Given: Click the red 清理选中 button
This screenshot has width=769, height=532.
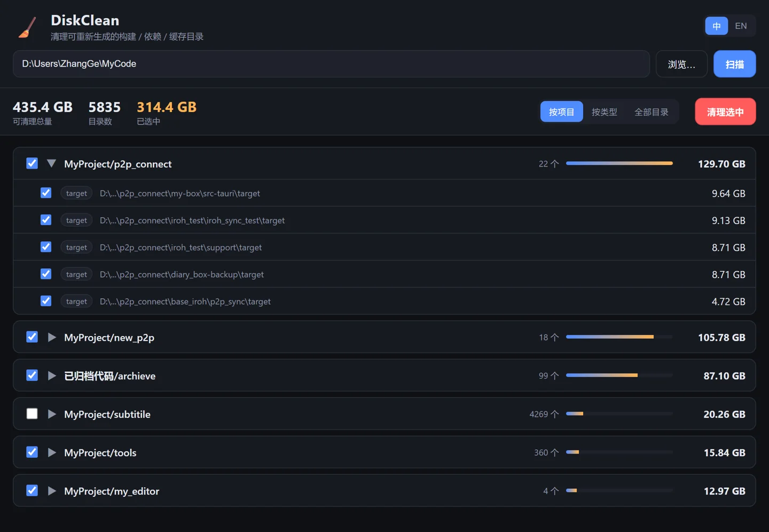Looking at the screenshot, I should pos(725,112).
